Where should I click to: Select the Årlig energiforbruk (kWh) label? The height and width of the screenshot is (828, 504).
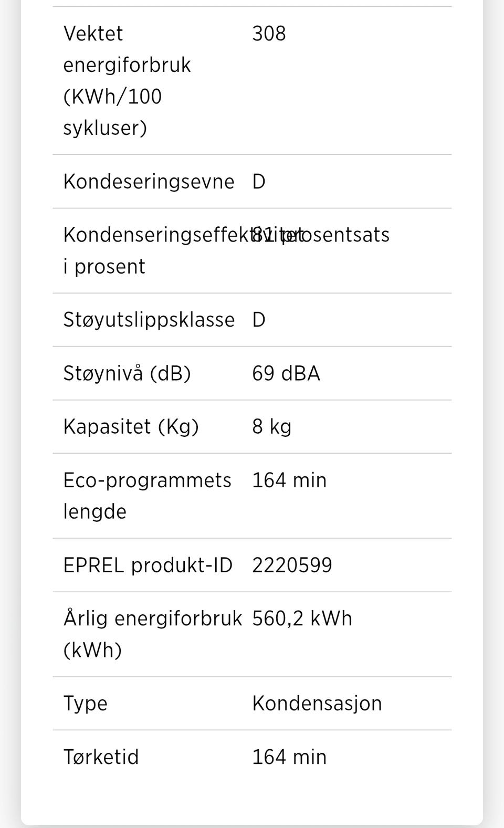[152, 634]
